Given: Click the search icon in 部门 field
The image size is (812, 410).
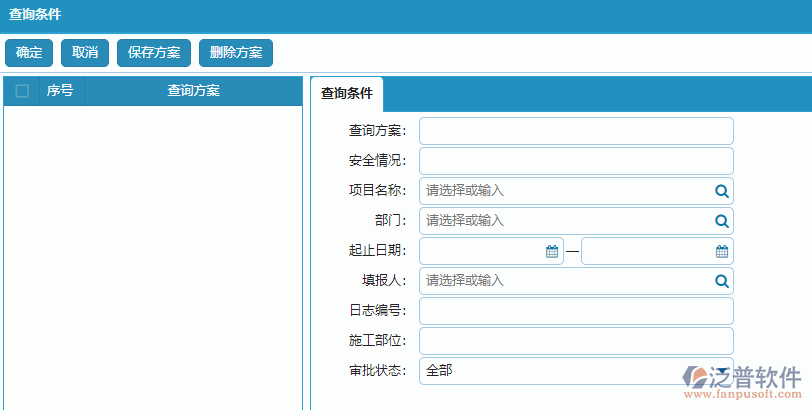Looking at the screenshot, I should (x=722, y=221).
